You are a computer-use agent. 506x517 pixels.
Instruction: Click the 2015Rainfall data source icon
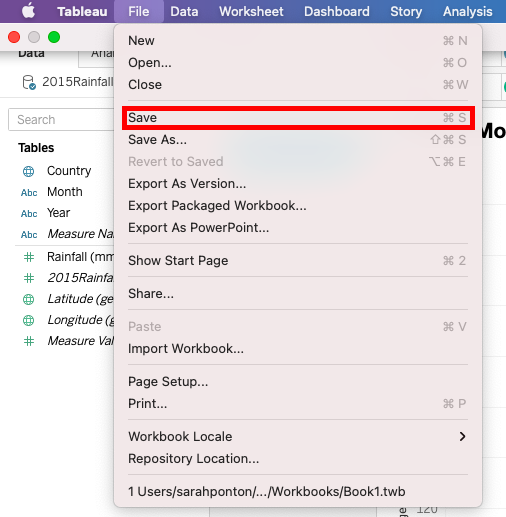tap(29, 82)
